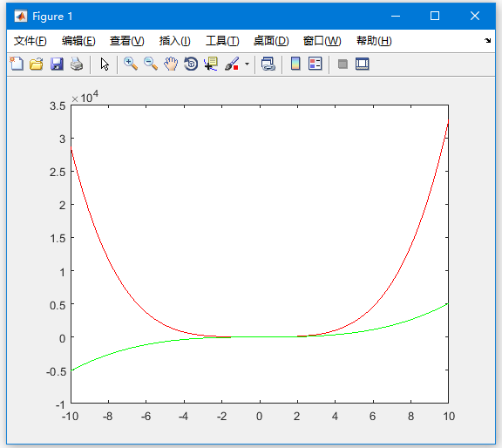Screen dimensions: 502x448
Task: Expand the Brush color dropdown arrow
Action: [247, 64]
